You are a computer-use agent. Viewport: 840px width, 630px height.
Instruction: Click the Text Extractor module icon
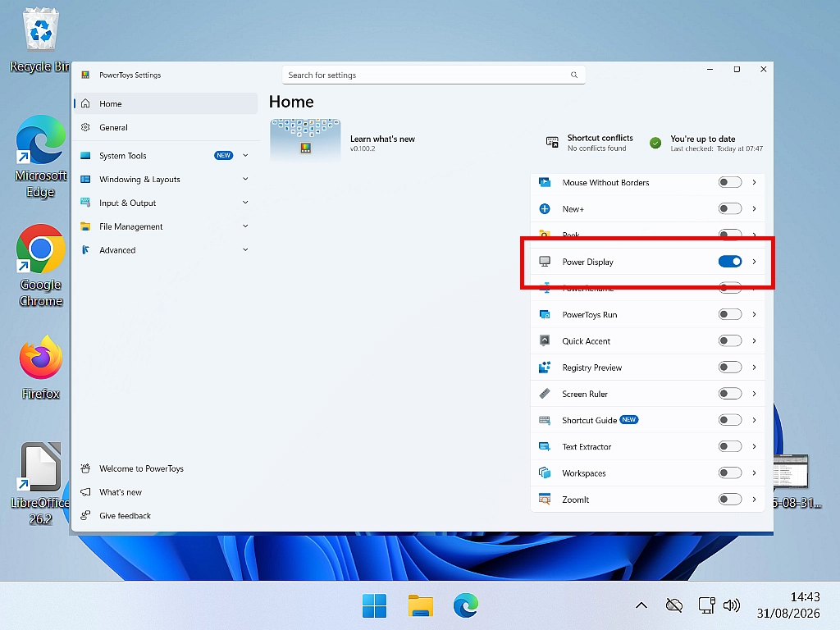(545, 446)
